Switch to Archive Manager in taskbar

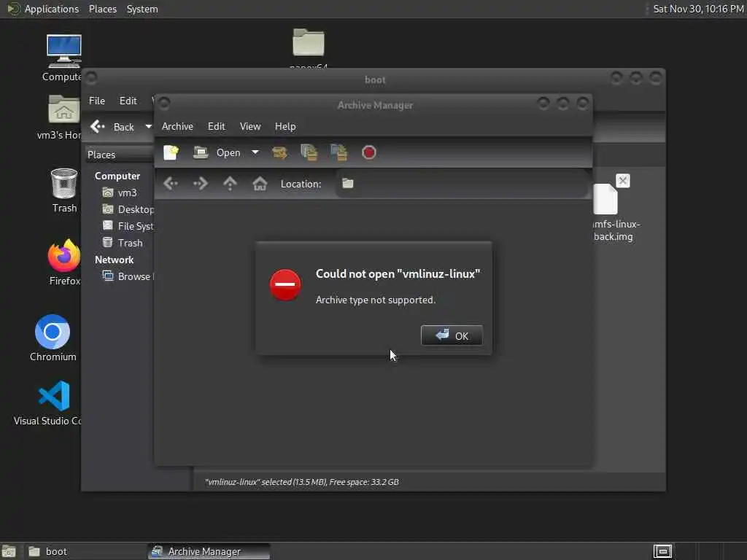(209, 551)
